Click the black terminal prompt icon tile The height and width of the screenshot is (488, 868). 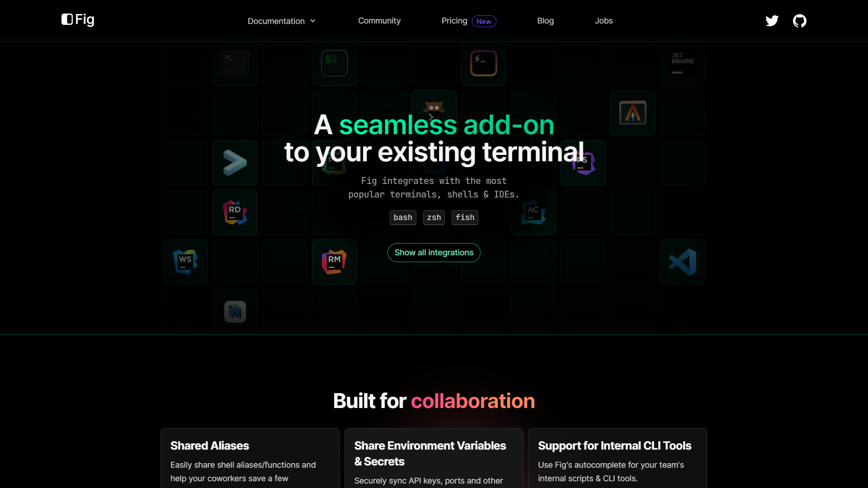pos(235,63)
